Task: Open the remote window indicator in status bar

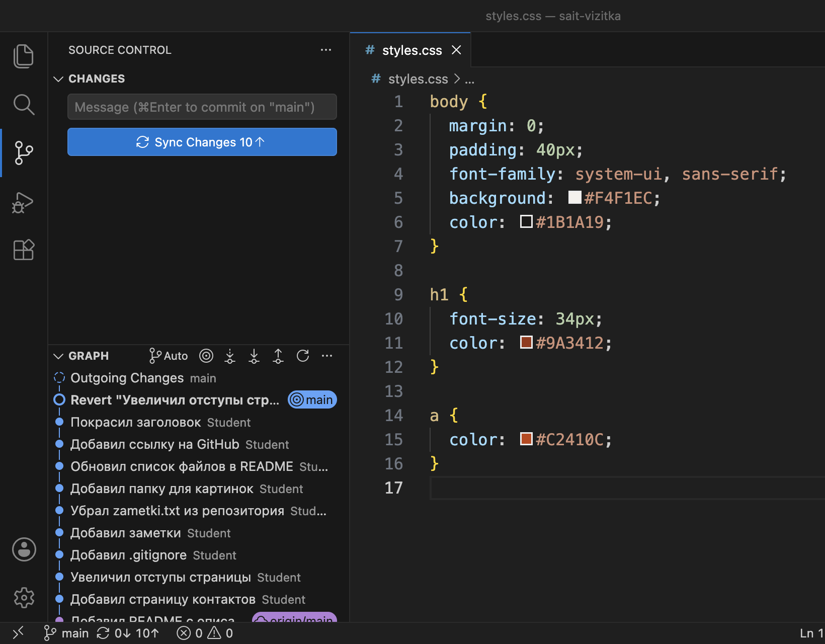Action: (19, 633)
